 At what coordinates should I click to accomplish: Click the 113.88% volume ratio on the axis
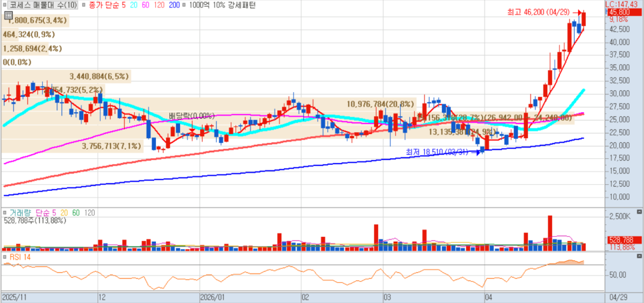[621, 247]
